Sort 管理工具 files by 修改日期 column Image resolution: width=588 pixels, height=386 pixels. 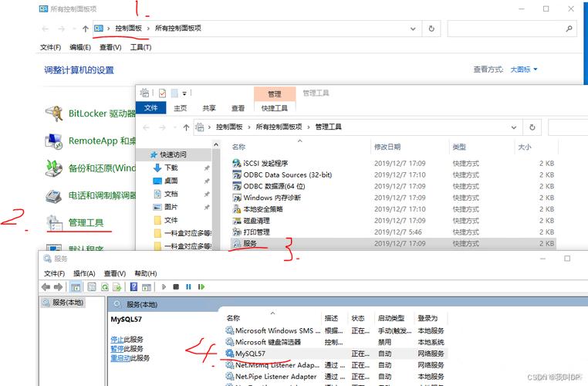coord(409,147)
